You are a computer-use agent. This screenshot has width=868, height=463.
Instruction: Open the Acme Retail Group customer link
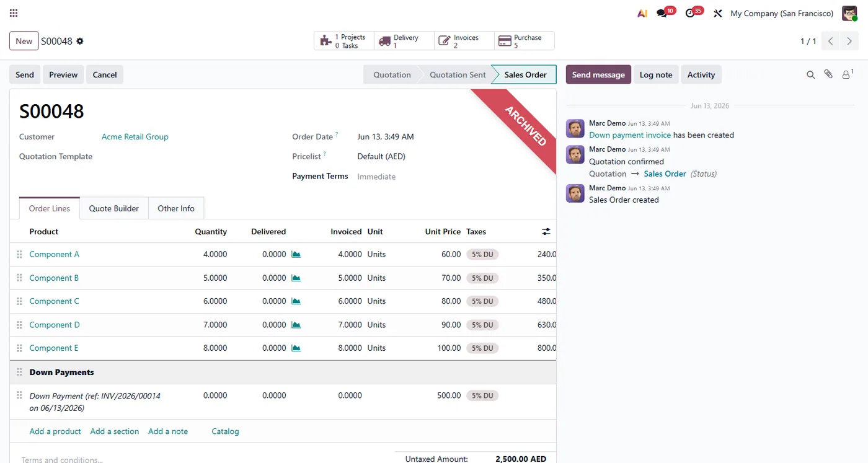click(x=135, y=137)
